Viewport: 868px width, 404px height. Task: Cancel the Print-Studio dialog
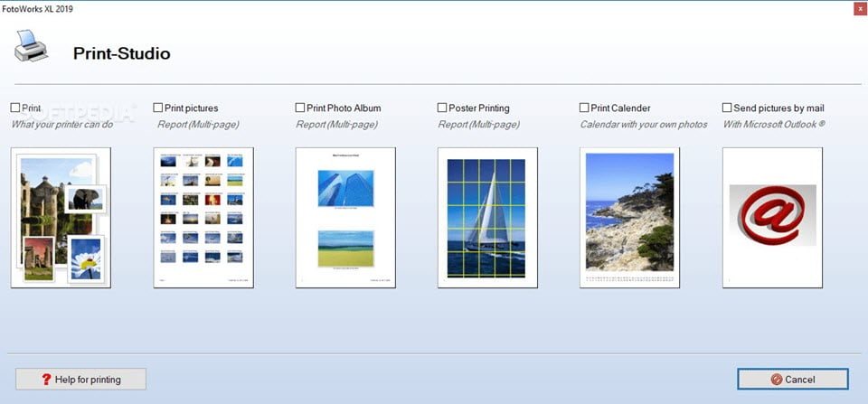tap(793, 379)
